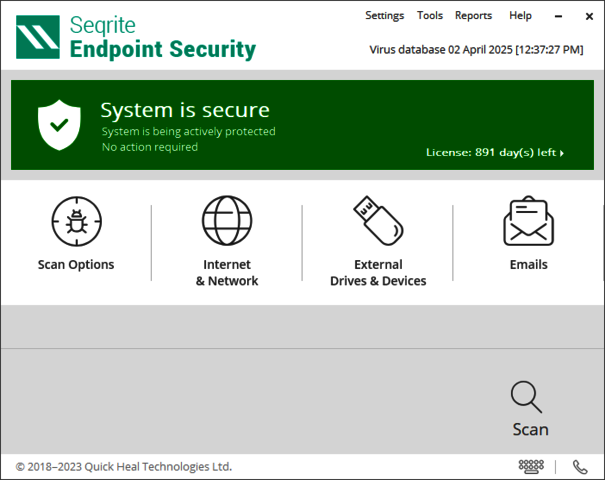Click the Emails text label
This screenshot has width=605, height=480.
(528, 265)
